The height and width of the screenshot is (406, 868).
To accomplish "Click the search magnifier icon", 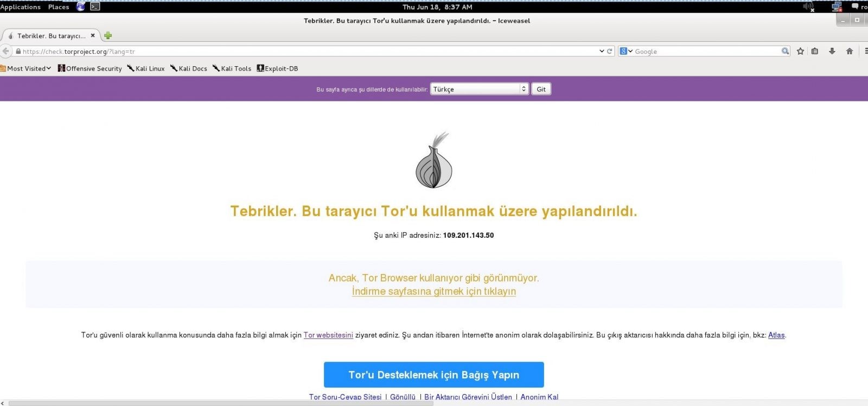I will pos(785,51).
